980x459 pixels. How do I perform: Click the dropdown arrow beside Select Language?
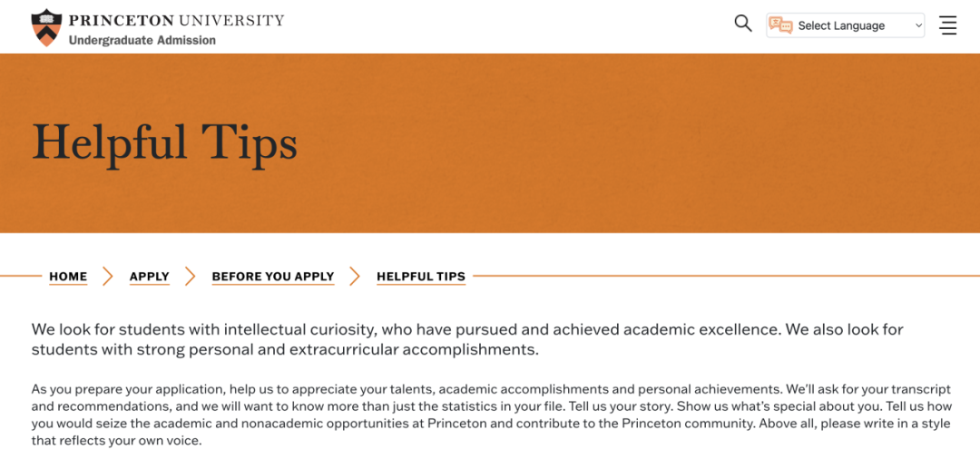(x=918, y=25)
